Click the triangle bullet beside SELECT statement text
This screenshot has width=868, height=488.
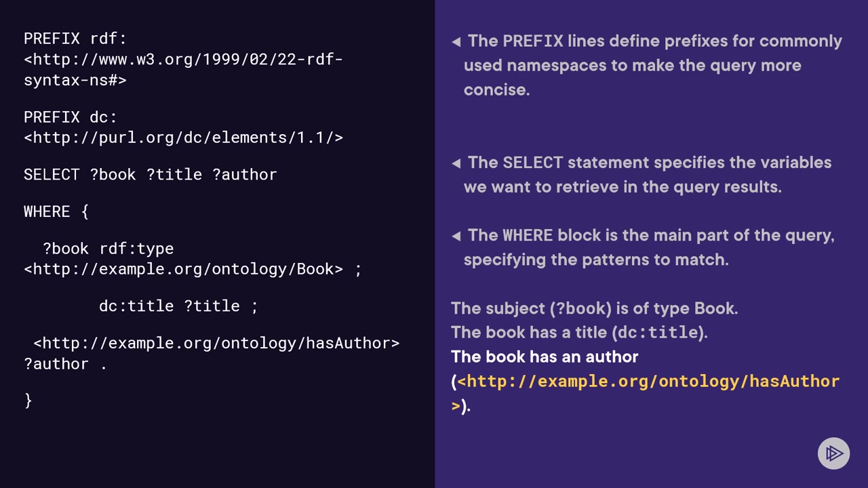coord(456,163)
